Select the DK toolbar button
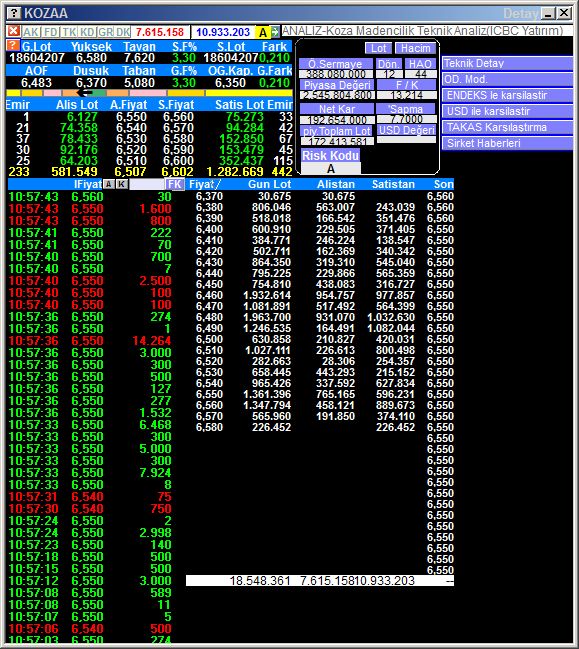The height and width of the screenshot is (649, 579). pos(123,32)
